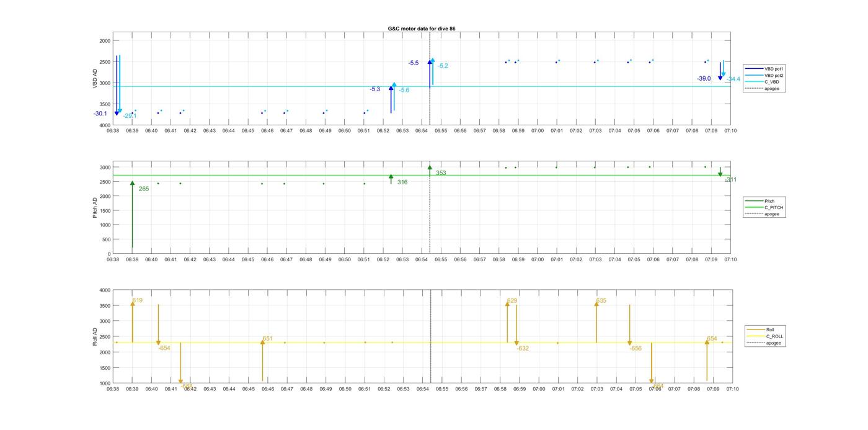868x430 pixels.
Task: Click the 'Roll AD' y-axis label
Action: click(95, 336)
